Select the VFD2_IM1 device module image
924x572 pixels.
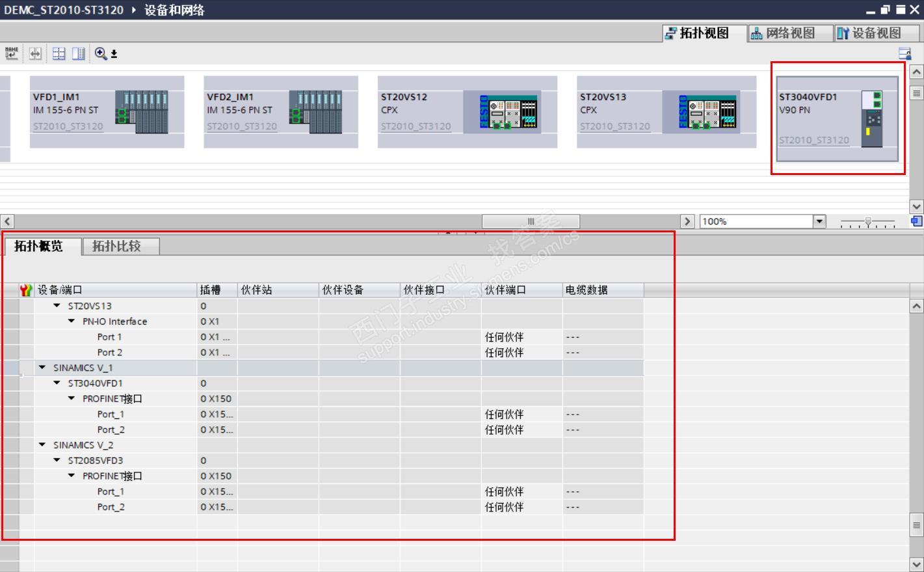[315, 112]
